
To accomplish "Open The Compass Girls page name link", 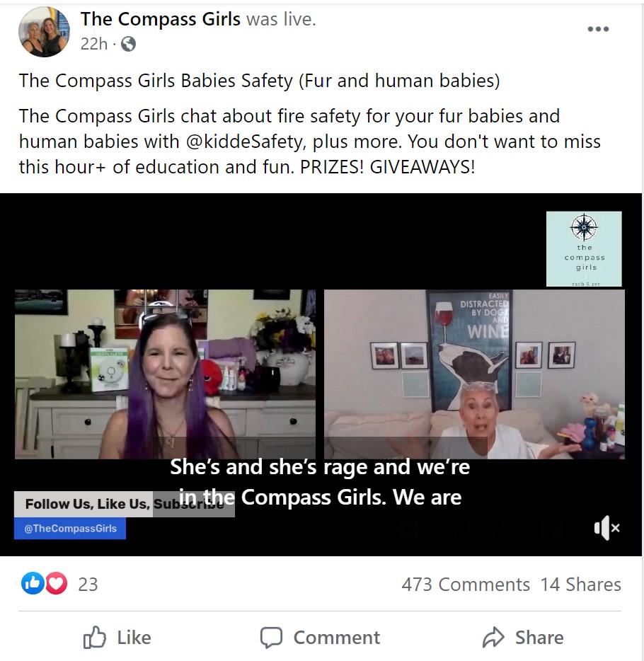I will pos(160,19).
